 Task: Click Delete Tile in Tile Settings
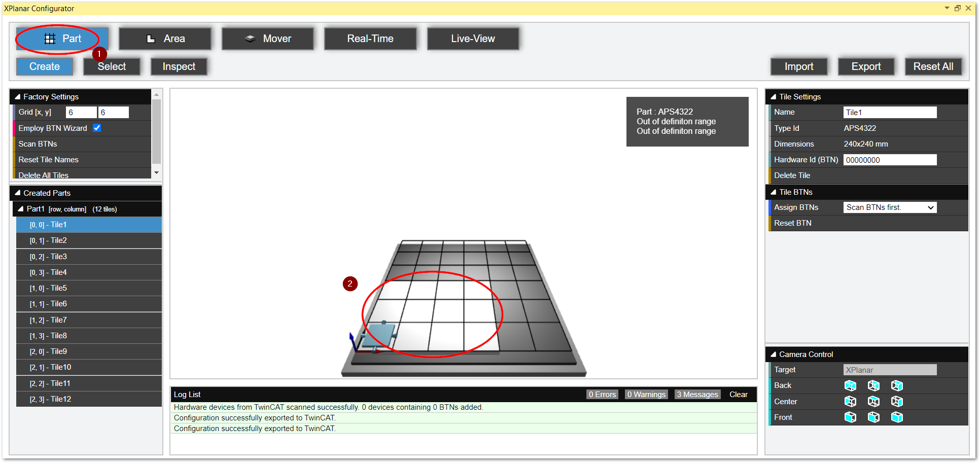868,175
